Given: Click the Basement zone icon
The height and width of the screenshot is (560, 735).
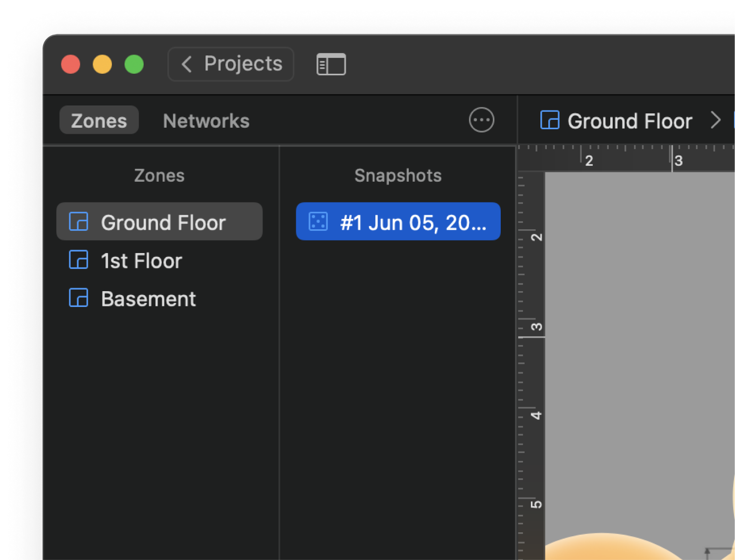Looking at the screenshot, I should click(x=79, y=298).
